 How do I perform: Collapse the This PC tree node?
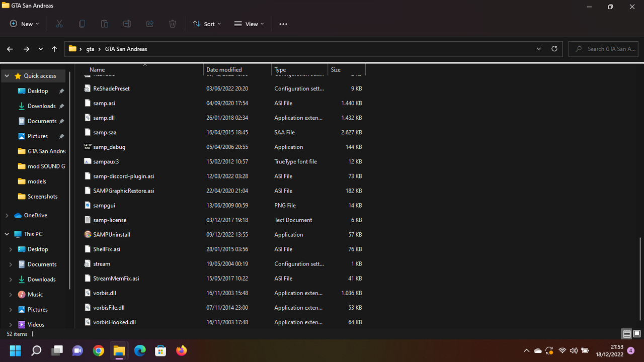(7, 234)
